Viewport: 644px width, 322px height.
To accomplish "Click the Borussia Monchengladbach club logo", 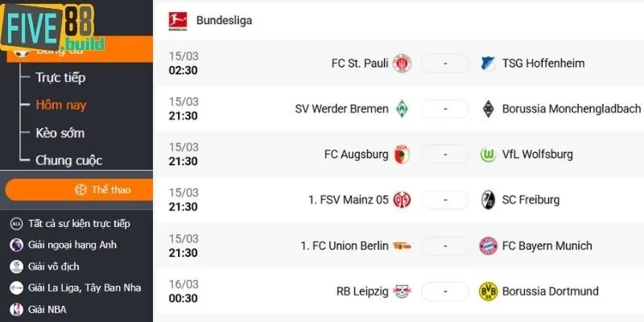I will point(487,109).
